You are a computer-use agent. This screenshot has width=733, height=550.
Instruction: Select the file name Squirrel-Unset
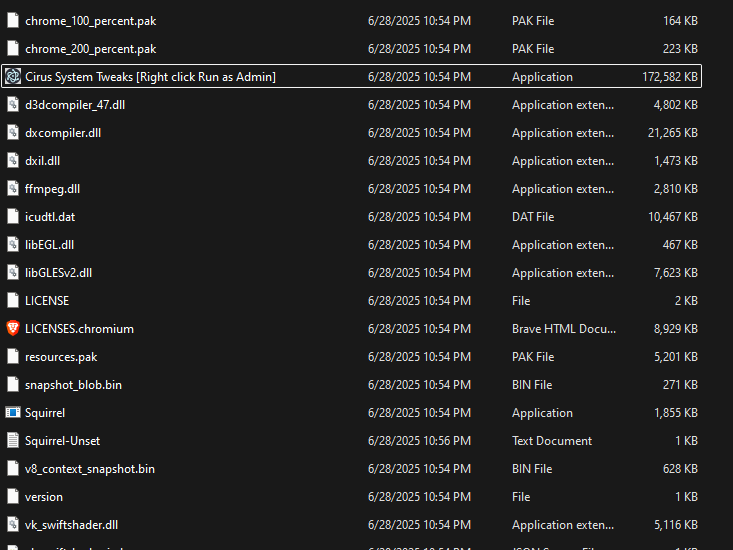(63, 441)
